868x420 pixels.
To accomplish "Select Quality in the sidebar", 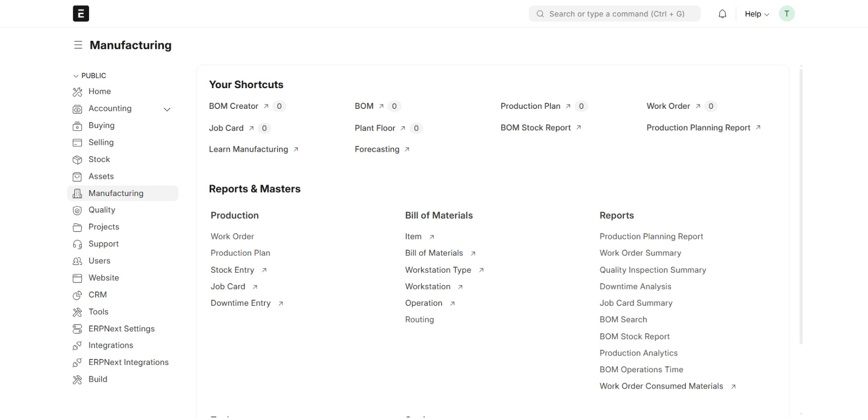I will click(102, 210).
